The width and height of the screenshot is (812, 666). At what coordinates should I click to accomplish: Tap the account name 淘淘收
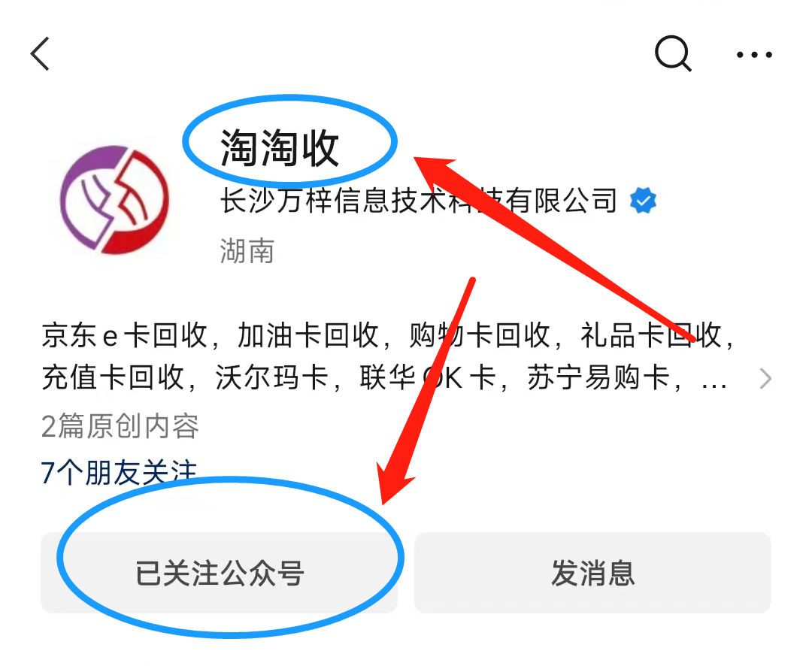click(x=280, y=148)
